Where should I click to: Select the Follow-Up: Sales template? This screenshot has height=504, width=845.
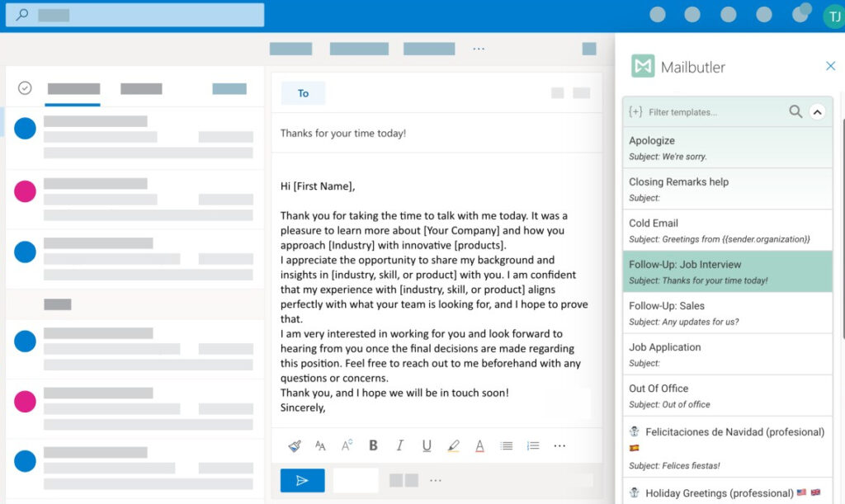pyautogui.click(x=726, y=313)
